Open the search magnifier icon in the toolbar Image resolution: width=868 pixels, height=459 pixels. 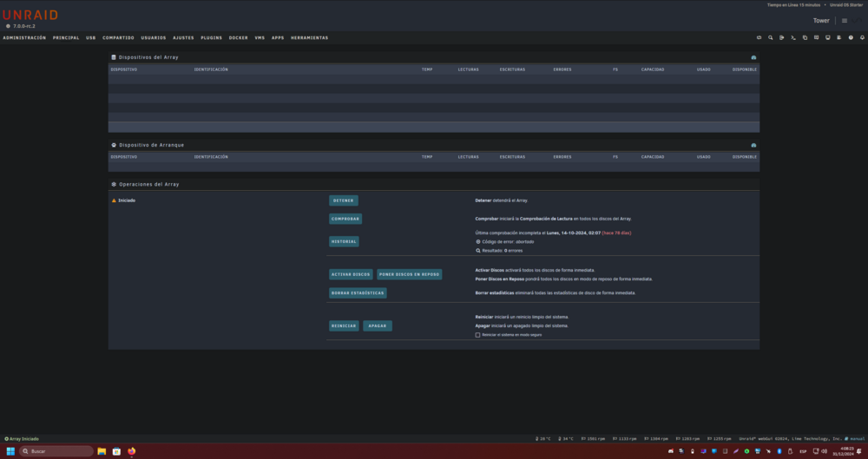770,37
